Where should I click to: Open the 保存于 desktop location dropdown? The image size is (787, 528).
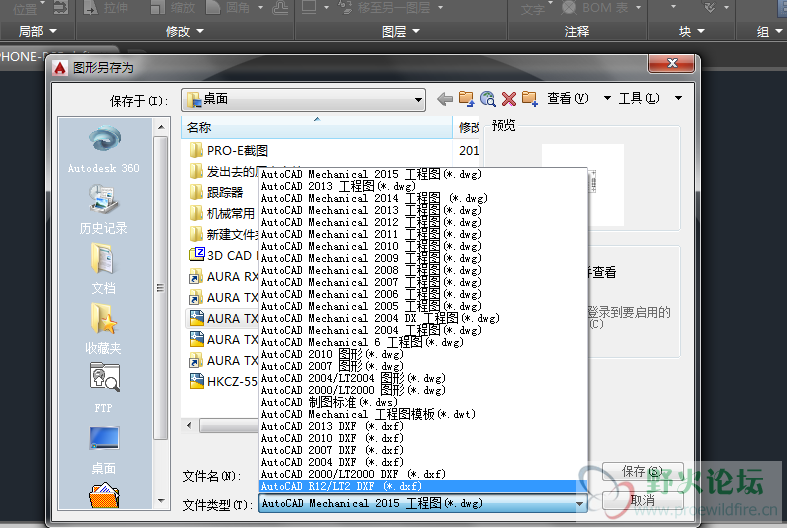point(304,99)
